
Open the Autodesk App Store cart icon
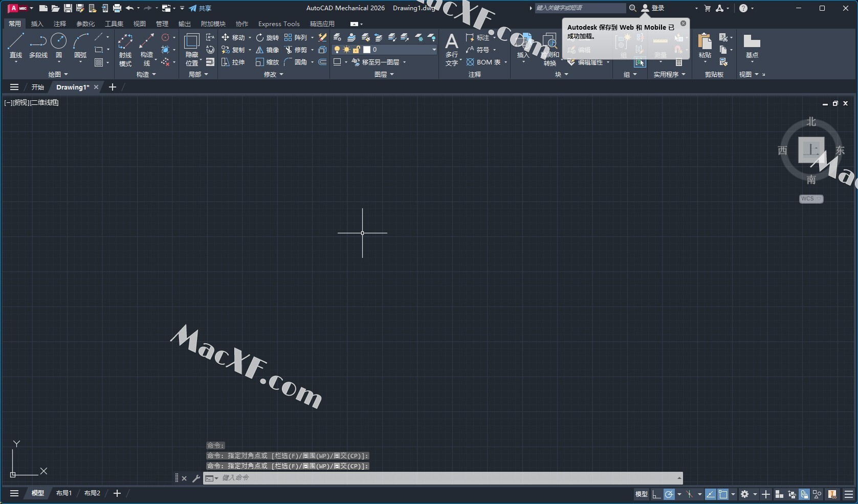(x=708, y=8)
